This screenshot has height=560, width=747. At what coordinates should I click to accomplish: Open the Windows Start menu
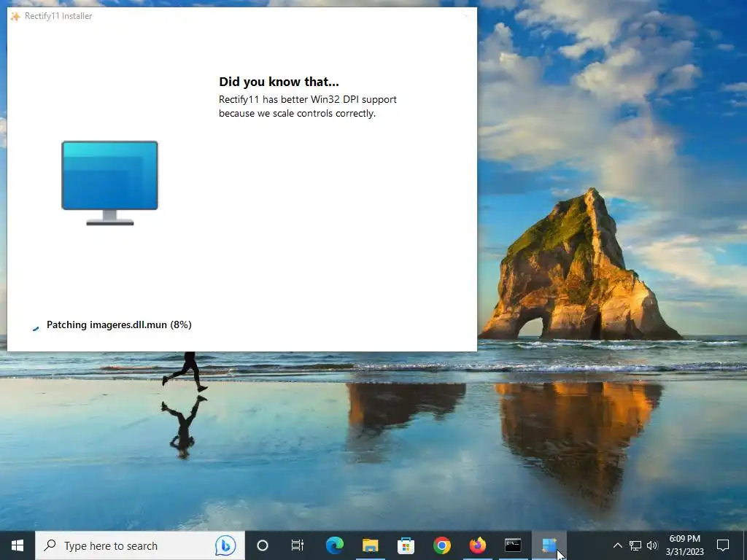click(x=18, y=545)
